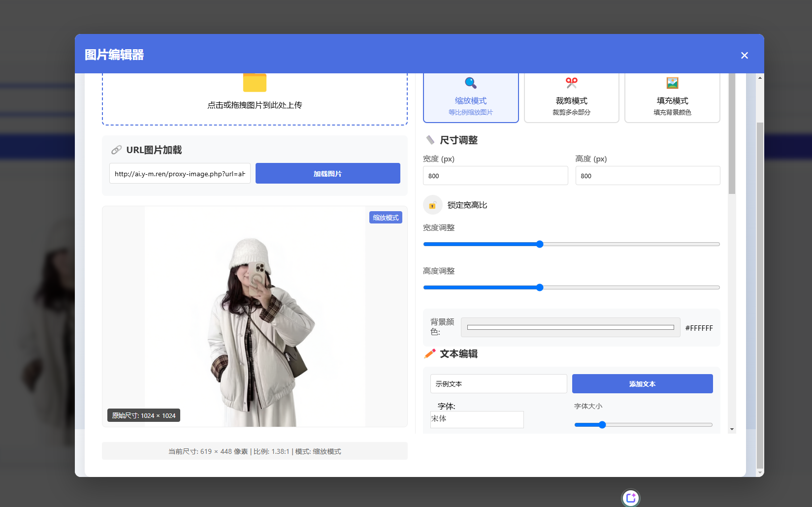812x507 pixels.
Task: Click the 添加文本 button
Action: pos(642,384)
